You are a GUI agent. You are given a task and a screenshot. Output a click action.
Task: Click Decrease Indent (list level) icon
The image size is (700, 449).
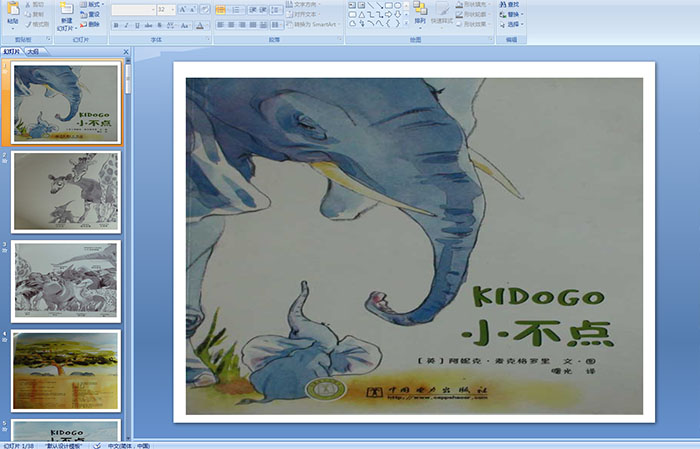click(253, 9)
